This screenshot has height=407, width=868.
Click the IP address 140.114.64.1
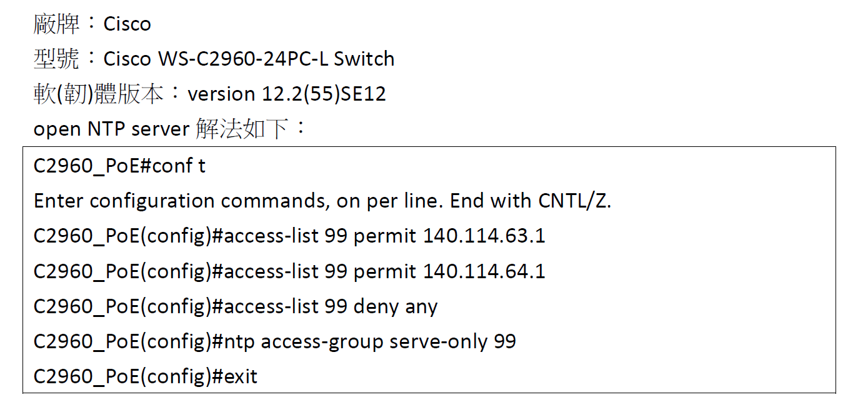pos(484,271)
